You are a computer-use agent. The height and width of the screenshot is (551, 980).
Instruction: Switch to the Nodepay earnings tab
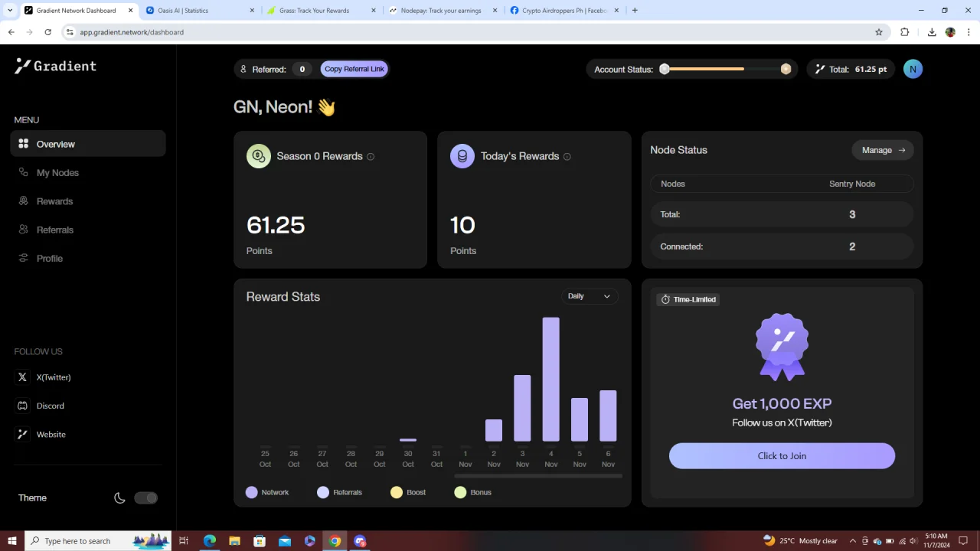click(442, 11)
